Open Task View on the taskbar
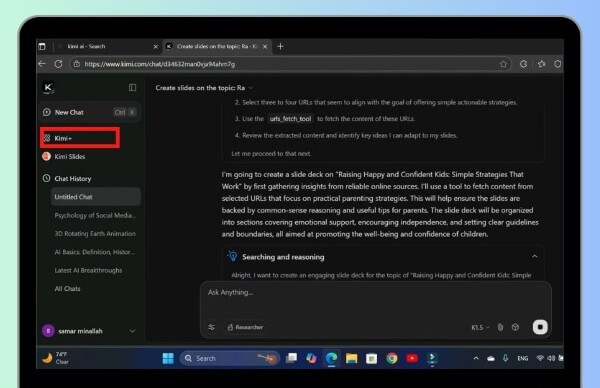600x388 pixels. [292, 358]
